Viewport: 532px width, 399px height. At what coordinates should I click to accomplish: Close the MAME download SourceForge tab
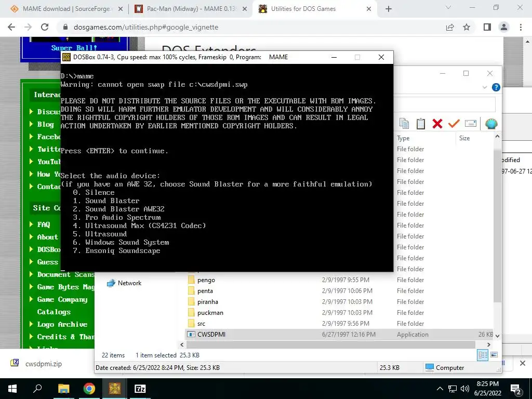click(x=120, y=9)
